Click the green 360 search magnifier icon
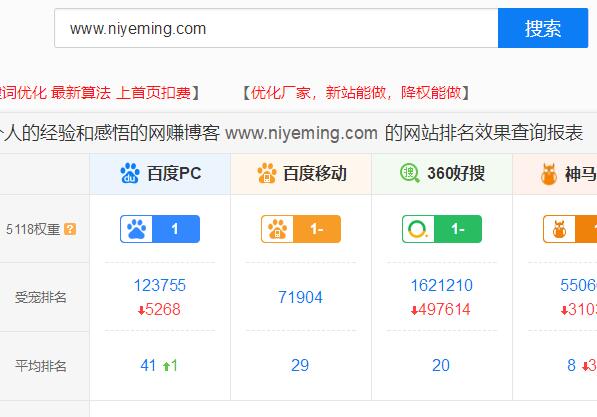Viewport: 597px width, 417px height. pyautogui.click(x=410, y=173)
